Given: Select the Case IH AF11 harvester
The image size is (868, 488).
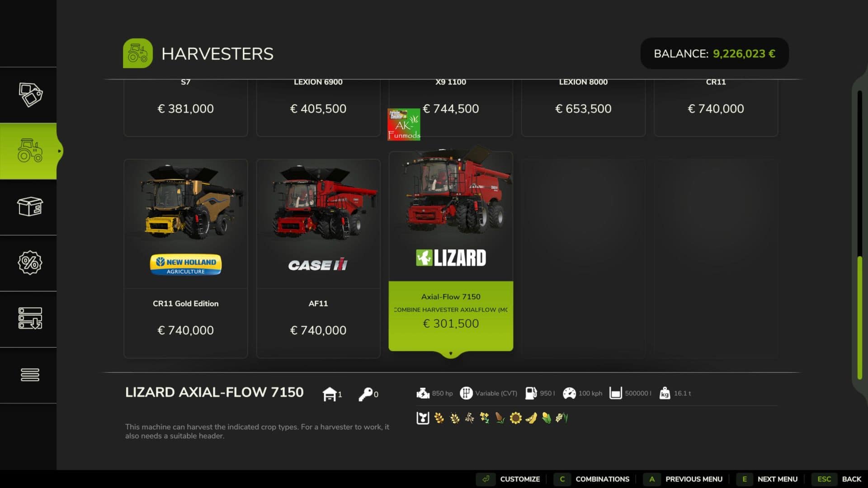Looking at the screenshot, I should click(x=318, y=258).
